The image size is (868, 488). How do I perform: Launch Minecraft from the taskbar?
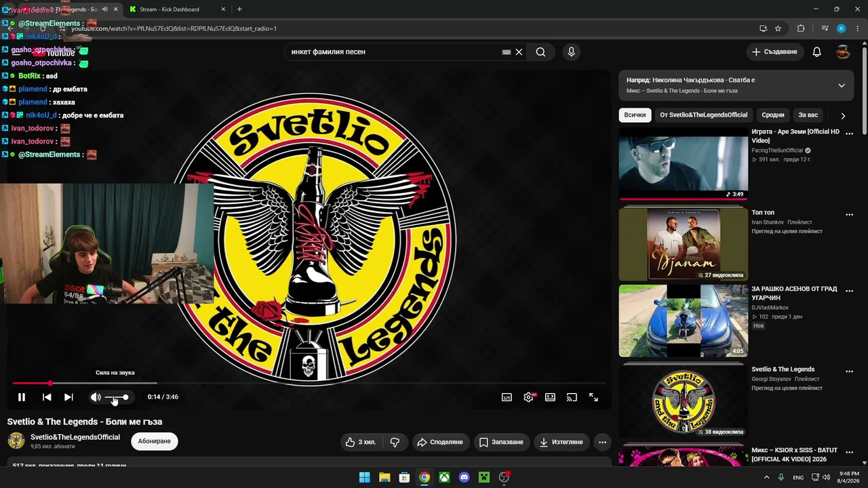click(x=484, y=477)
